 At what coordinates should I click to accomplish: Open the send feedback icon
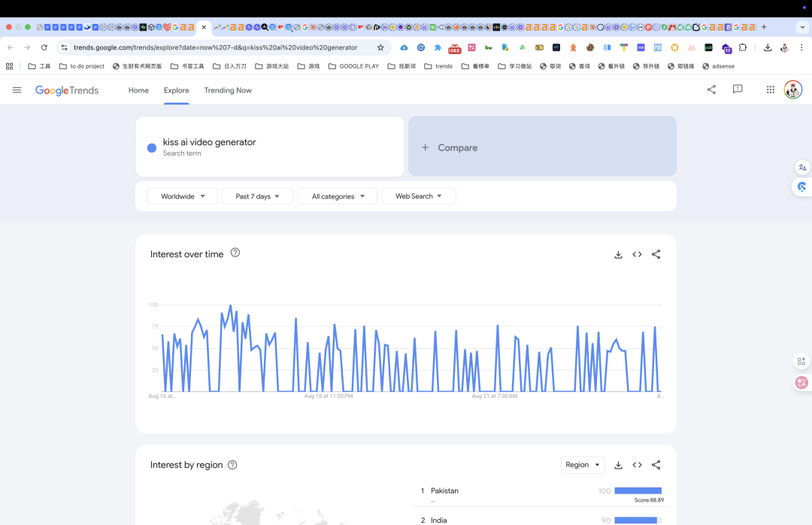[738, 90]
